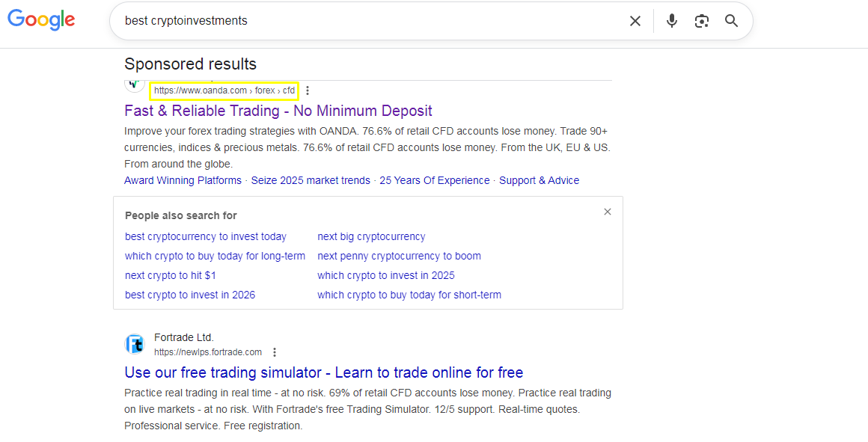Viewport: 868px width, 442px height.
Task: Open the Award Winning Platforms sitelink
Action: pyautogui.click(x=183, y=180)
